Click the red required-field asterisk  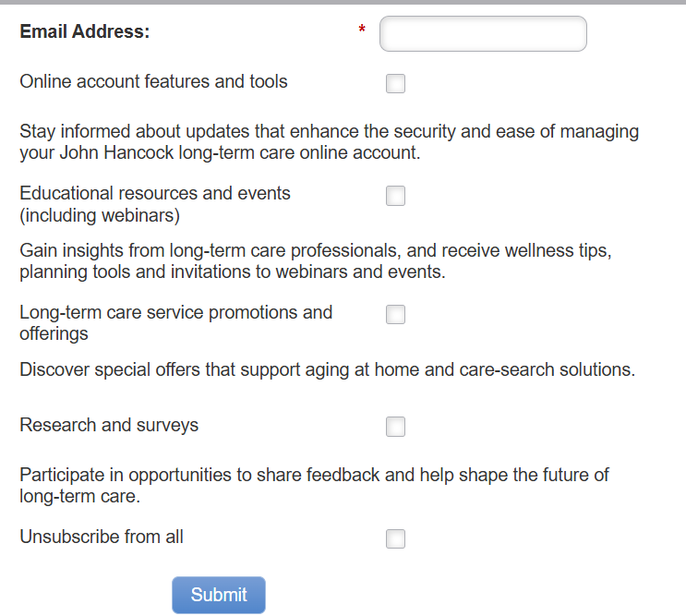(x=362, y=31)
